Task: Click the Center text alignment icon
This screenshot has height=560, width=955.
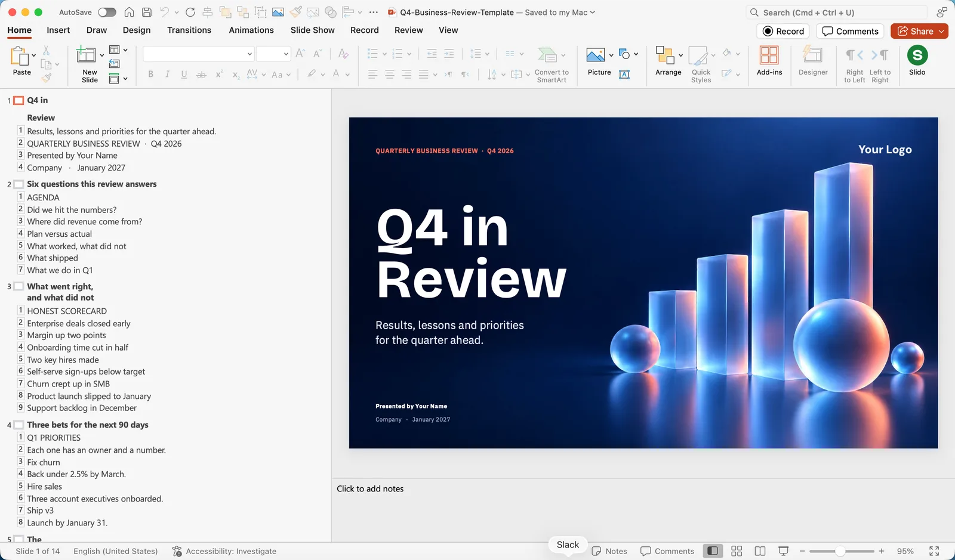Action: coord(389,74)
